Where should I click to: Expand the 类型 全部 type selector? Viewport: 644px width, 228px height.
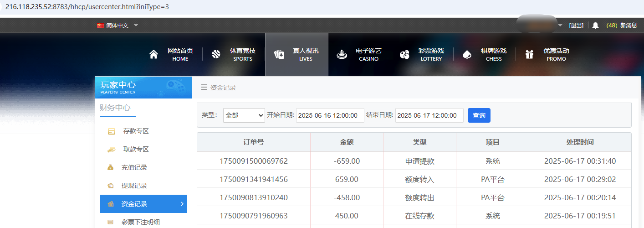[x=244, y=115]
